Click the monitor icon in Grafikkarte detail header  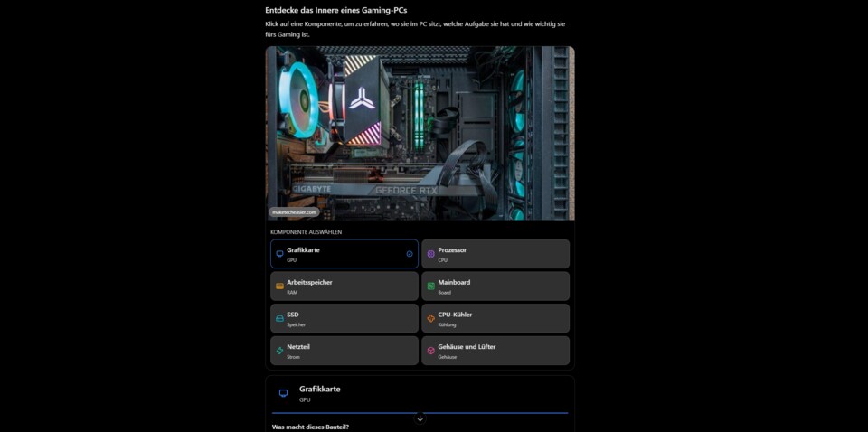tap(283, 393)
